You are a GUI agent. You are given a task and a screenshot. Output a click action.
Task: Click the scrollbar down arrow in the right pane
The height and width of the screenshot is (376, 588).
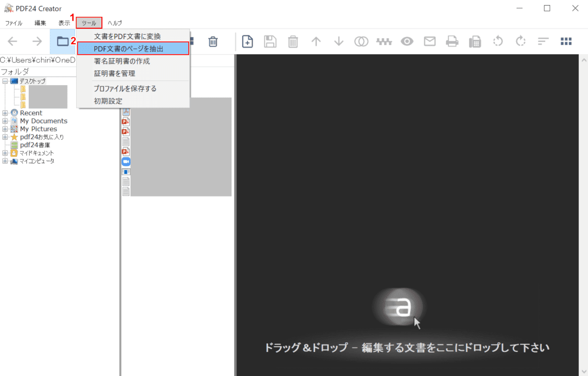tap(584, 371)
